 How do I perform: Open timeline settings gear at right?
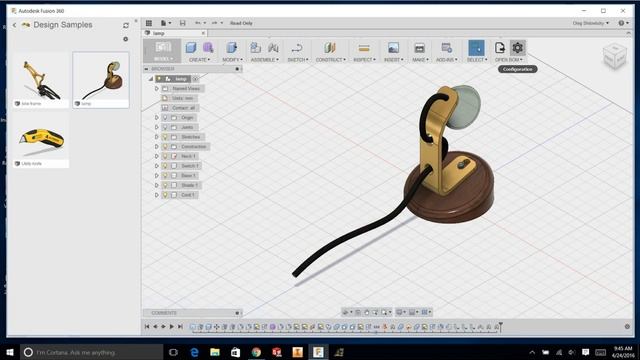627,327
